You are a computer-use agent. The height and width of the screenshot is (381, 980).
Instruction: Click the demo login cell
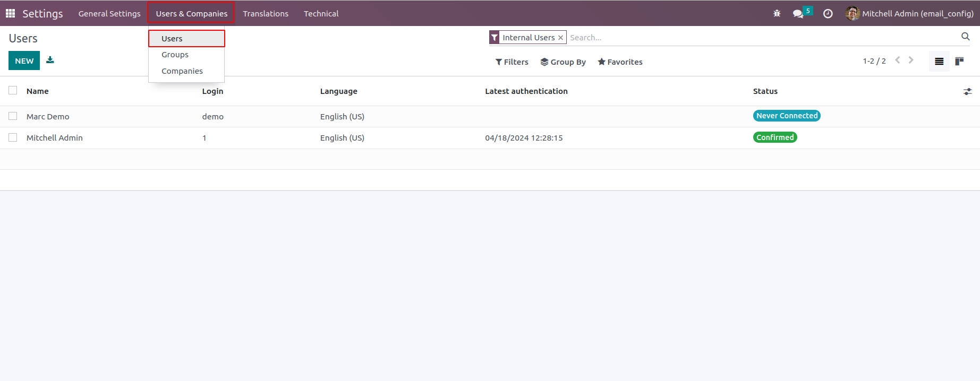pos(212,117)
